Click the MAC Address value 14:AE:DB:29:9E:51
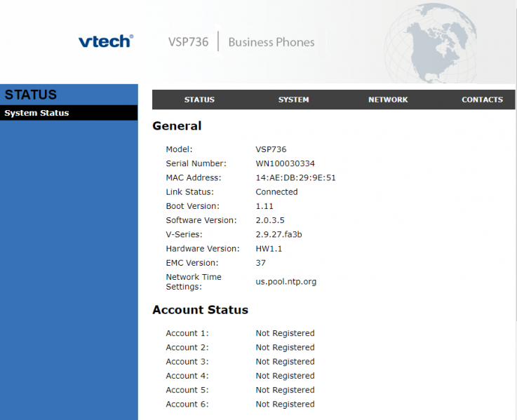 (295, 177)
